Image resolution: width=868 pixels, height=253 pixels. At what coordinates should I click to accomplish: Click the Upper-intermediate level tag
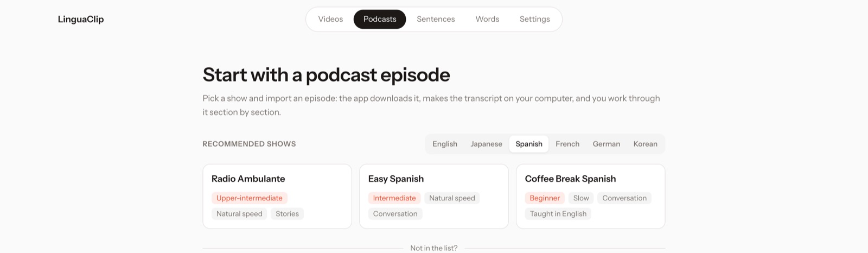click(250, 198)
